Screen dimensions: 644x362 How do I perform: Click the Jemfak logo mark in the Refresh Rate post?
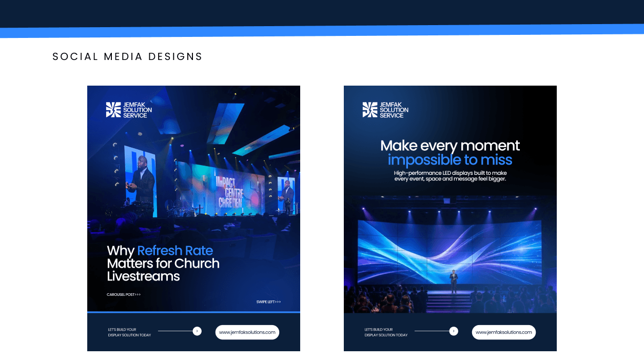113,110
